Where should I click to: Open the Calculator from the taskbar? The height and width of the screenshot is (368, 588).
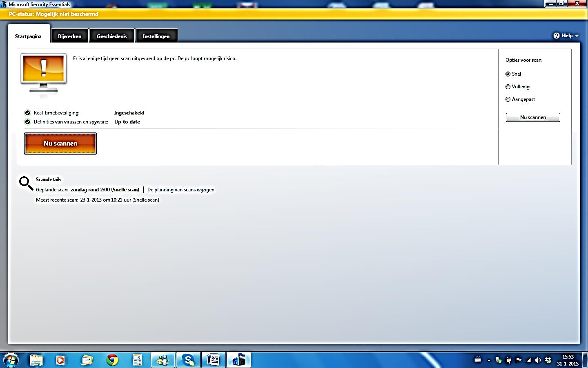tap(137, 360)
